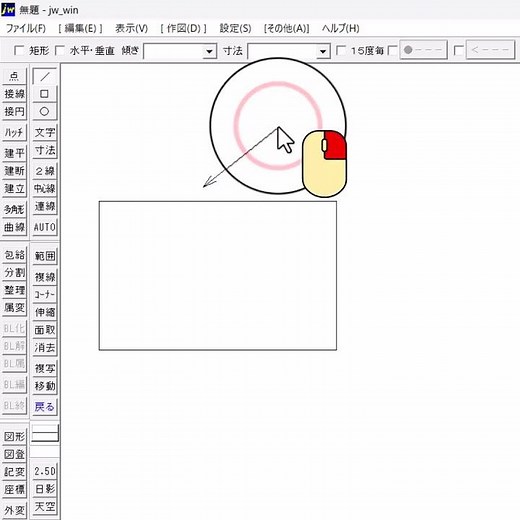Activate the 包絡 envelope tool
The height and width of the screenshot is (520, 520).
point(14,255)
